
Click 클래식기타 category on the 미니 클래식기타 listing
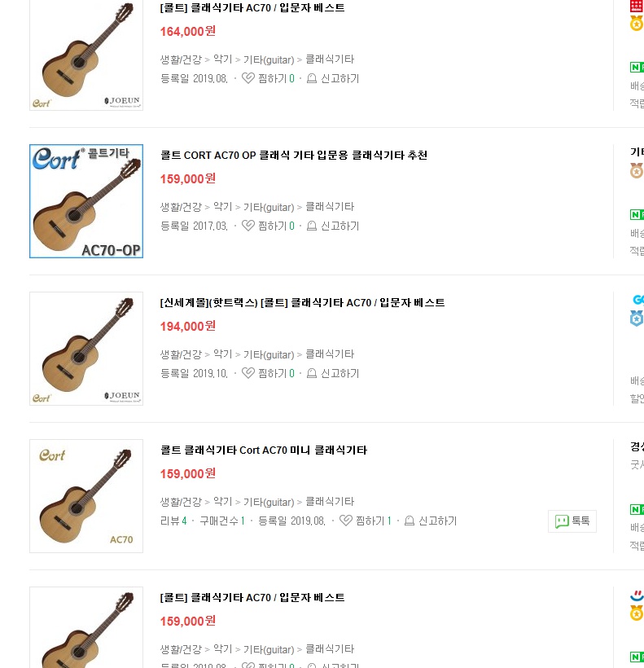click(330, 502)
